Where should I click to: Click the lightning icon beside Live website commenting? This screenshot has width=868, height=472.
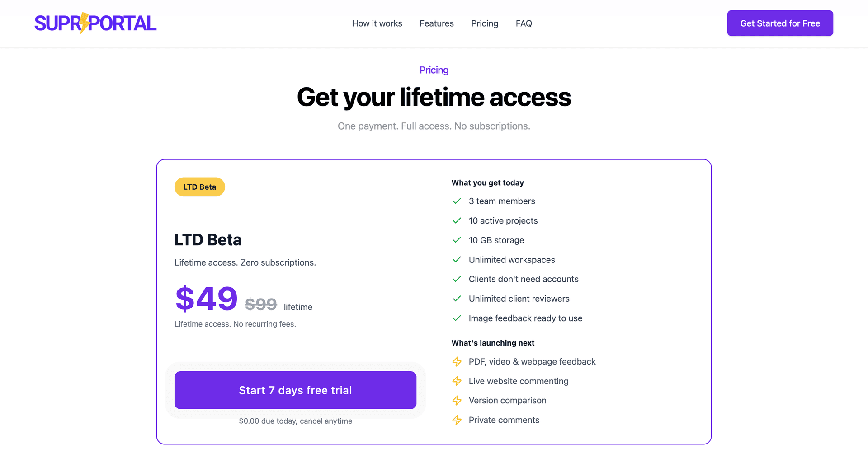(x=457, y=381)
